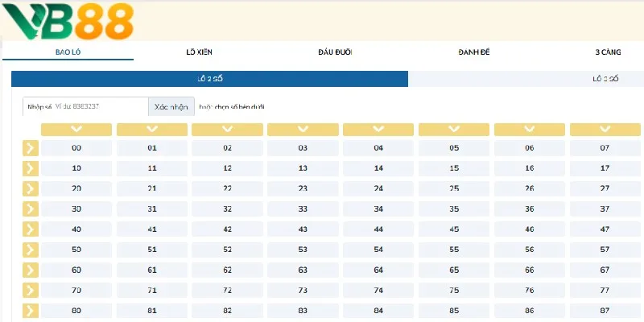Select the 3 CÀNG tab

(x=608, y=52)
